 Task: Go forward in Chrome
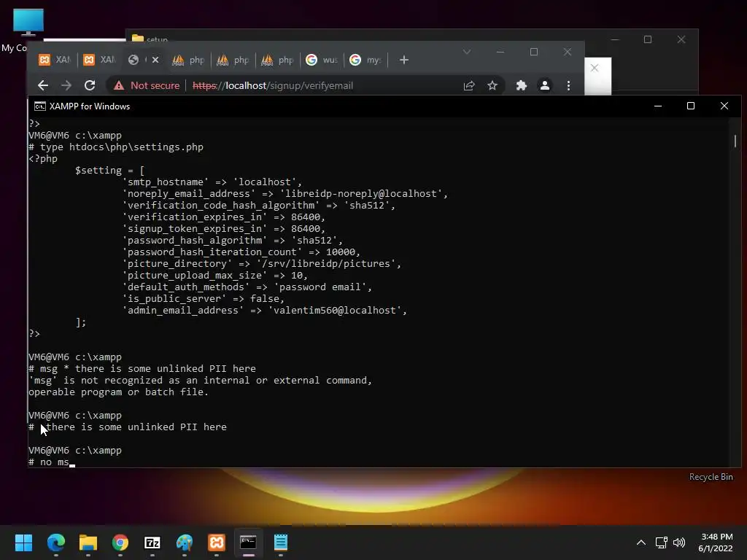pos(66,85)
